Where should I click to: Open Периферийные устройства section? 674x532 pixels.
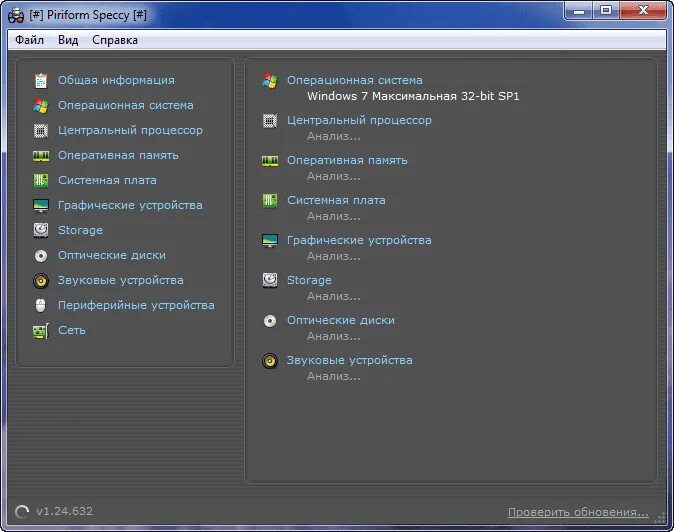pyautogui.click(x=136, y=305)
